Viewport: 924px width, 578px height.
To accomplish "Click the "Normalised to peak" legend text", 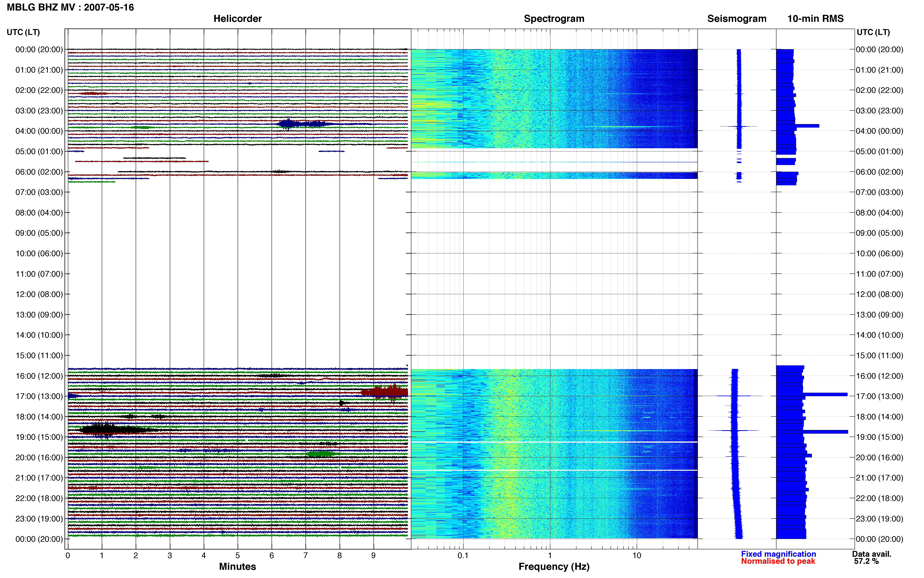I will 778,561.
